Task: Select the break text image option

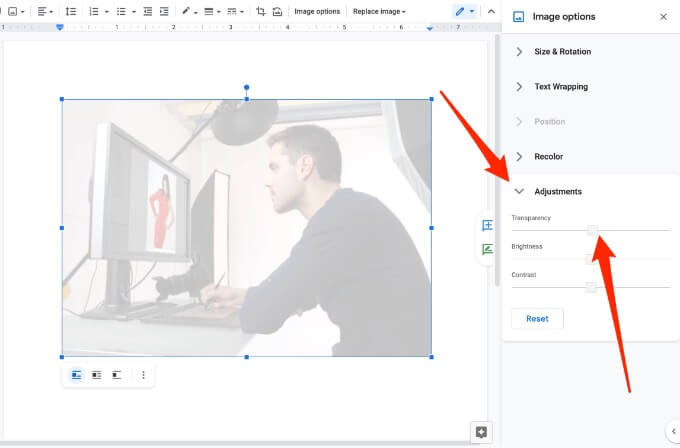Action: tap(117, 375)
